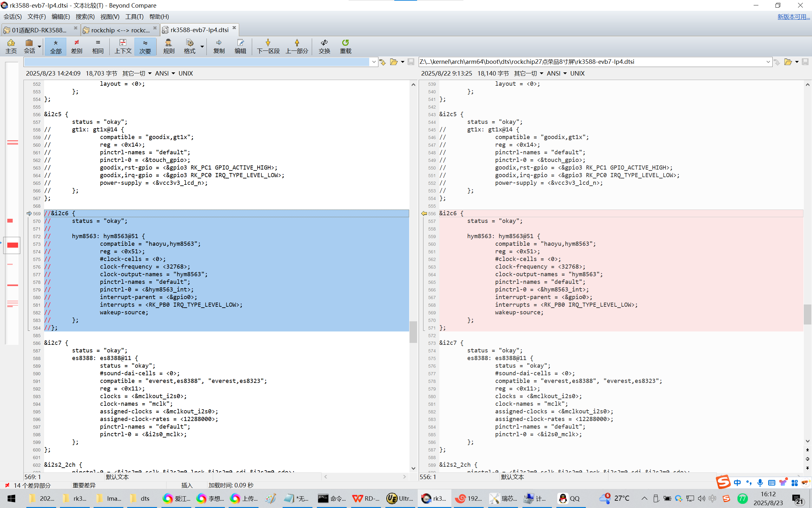
Task: Toggle the 次要 (minor differences) button
Action: 145,46
